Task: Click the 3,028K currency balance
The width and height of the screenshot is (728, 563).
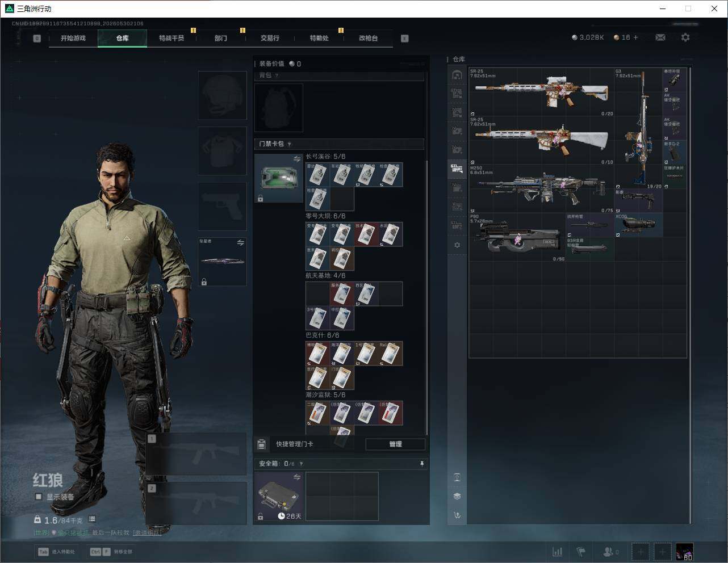Action: [x=588, y=37]
